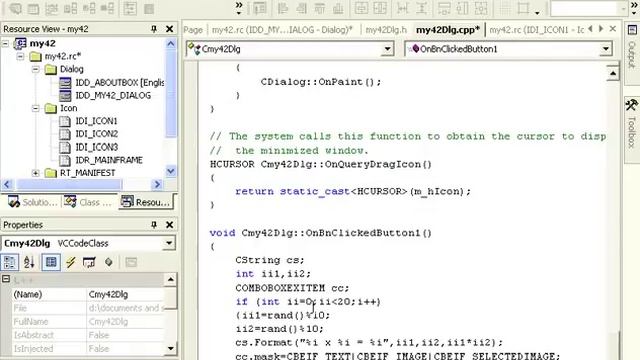Select the RT_MANIFEST folder
This screenshot has width=640, height=360.
click(87, 173)
